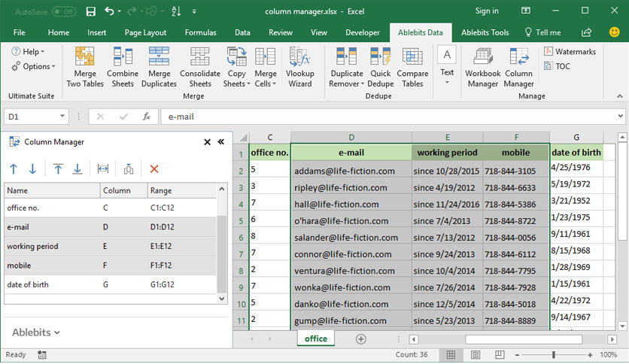
Task: Open the Name Box dropdown
Action: pyautogui.click(x=62, y=117)
